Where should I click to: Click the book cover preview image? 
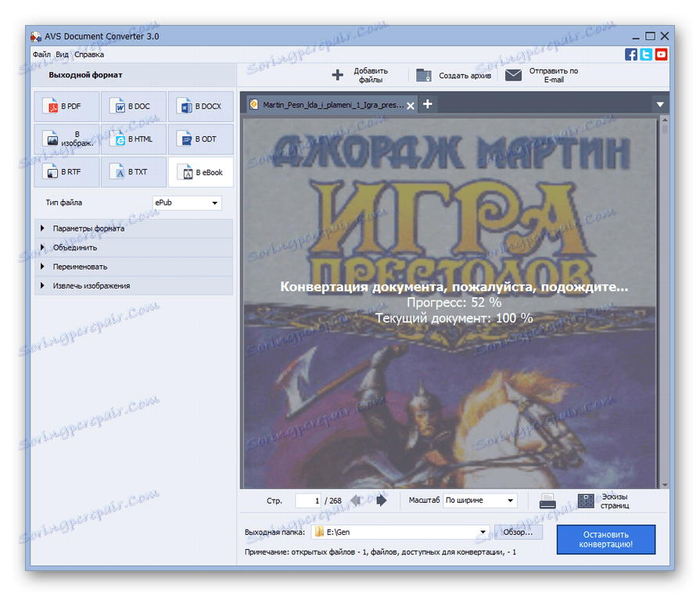pyautogui.click(x=450, y=303)
